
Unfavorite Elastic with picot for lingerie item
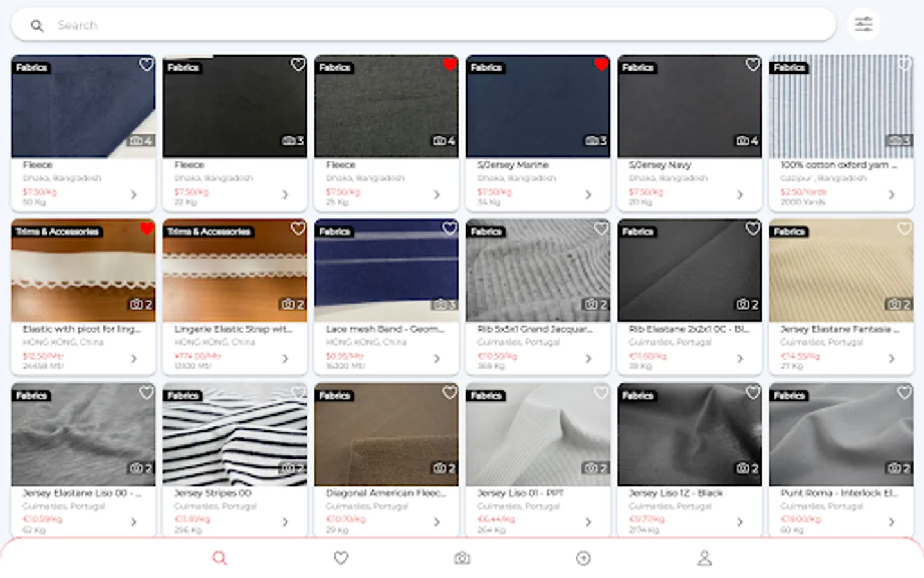coord(147,228)
